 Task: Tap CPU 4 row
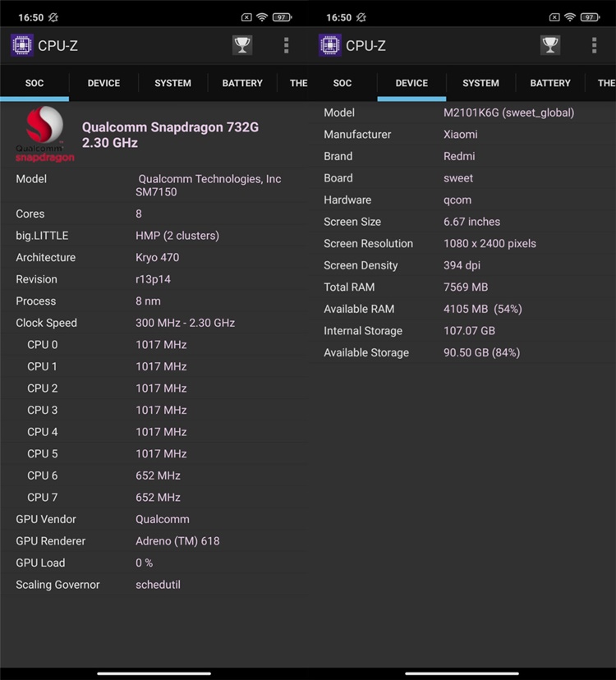click(154, 432)
